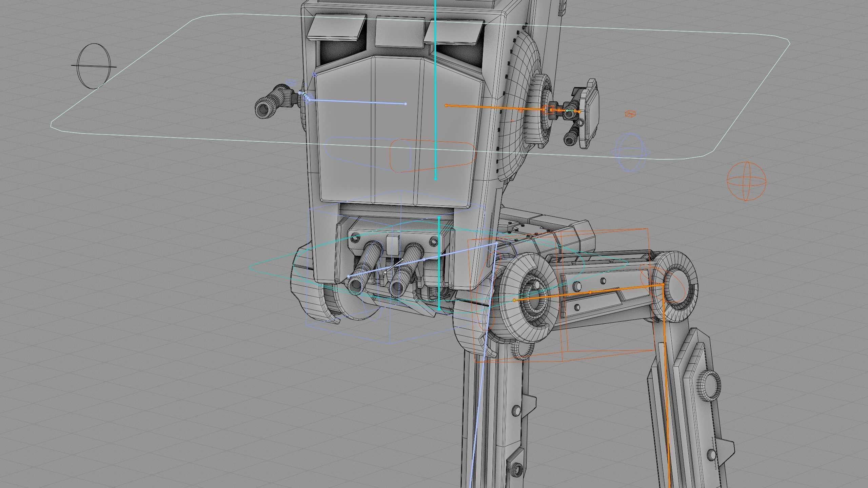
Task: Select the black circle rig control
Action: coord(94,66)
